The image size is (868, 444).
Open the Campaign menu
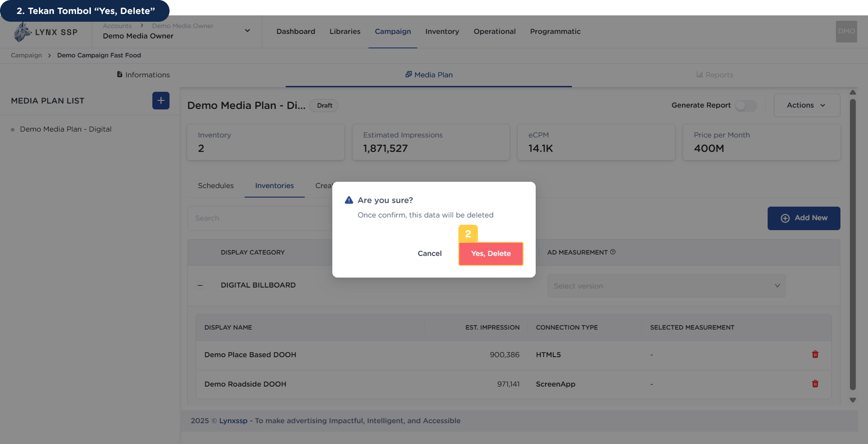coord(393,32)
